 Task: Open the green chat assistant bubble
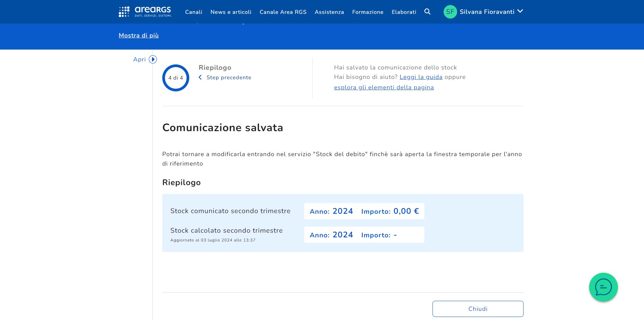tap(603, 287)
